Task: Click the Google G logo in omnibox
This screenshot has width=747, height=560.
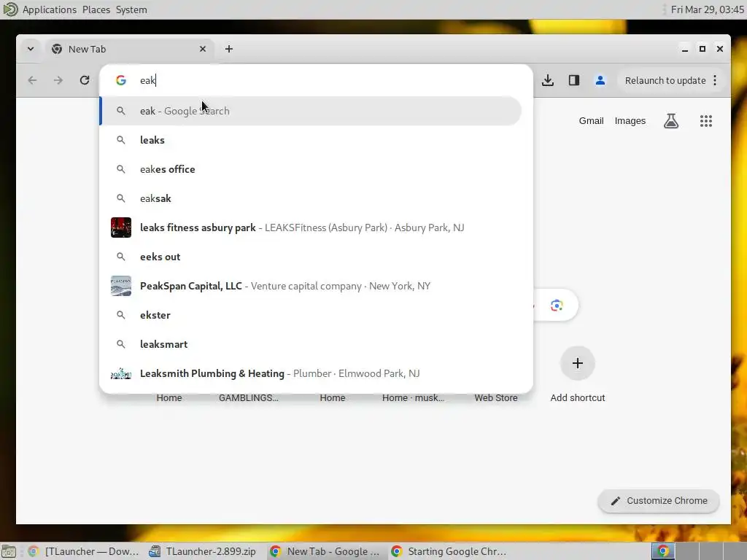Action: coord(121,80)
